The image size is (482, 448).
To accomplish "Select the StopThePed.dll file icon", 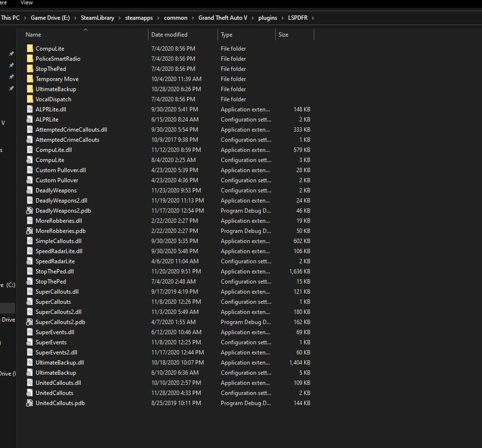I will (x=30, y=271).
